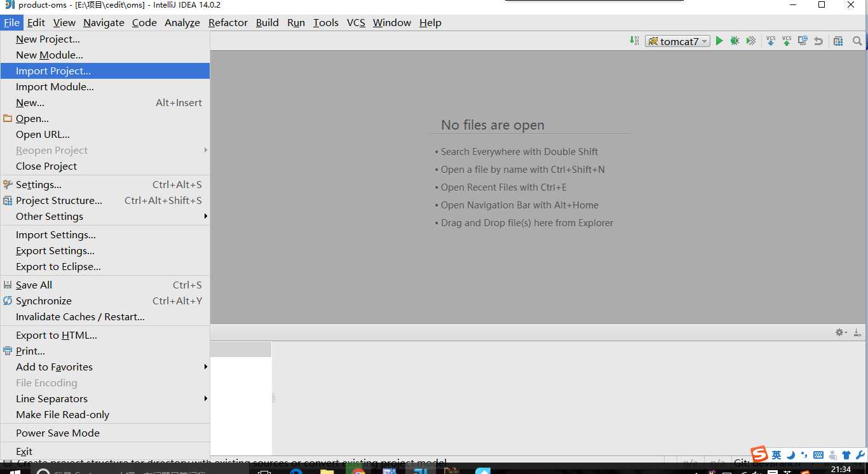Image resolution: width=868 pixels, height=474 pixels.
Task: Open the Navigate menu
Action: coord(104,22)
